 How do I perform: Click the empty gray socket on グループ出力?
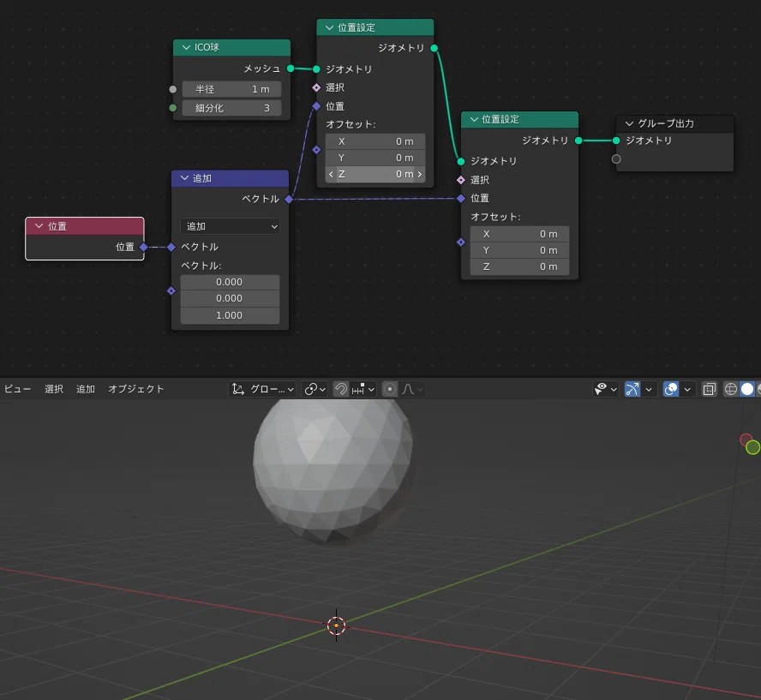[616, 159]
